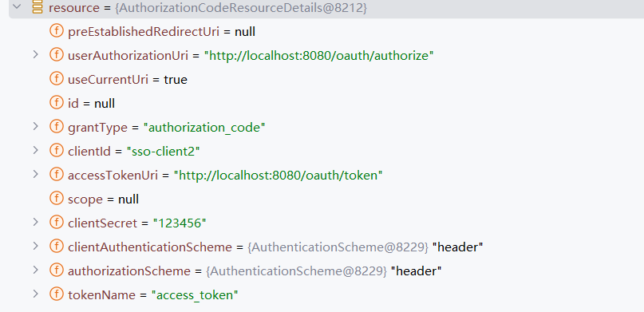
Task: Select the "sso-client2" value
Action: (163, 152)
